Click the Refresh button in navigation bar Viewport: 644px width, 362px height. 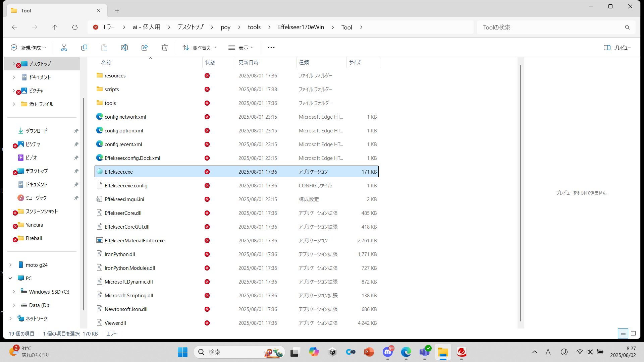tap(75, 27)
